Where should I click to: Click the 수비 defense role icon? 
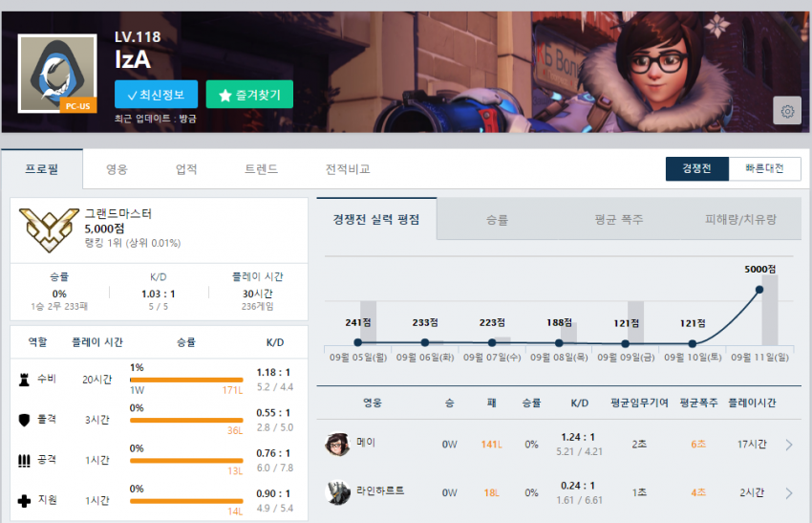pyautogui.click(x=24, y=380)
